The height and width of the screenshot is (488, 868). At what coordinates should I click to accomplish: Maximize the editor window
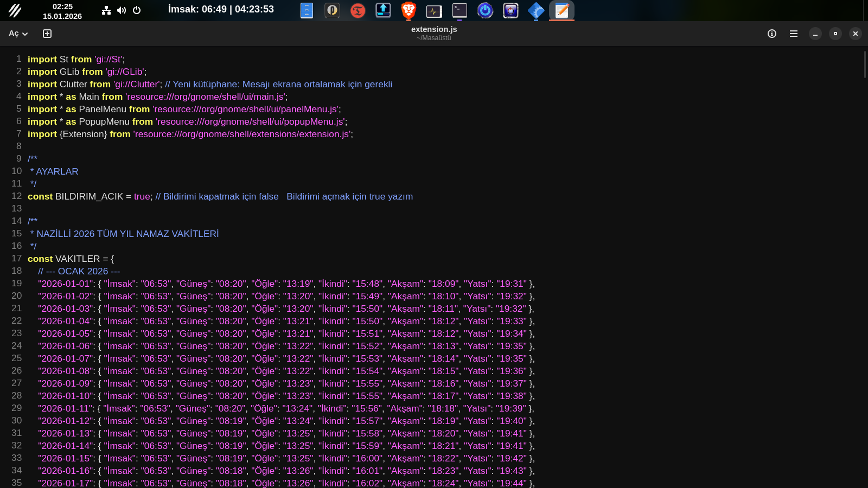click(835, 34)
